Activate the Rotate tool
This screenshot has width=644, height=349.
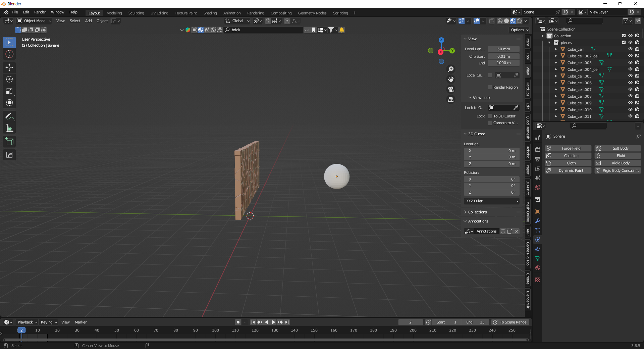tap(9, 79)
